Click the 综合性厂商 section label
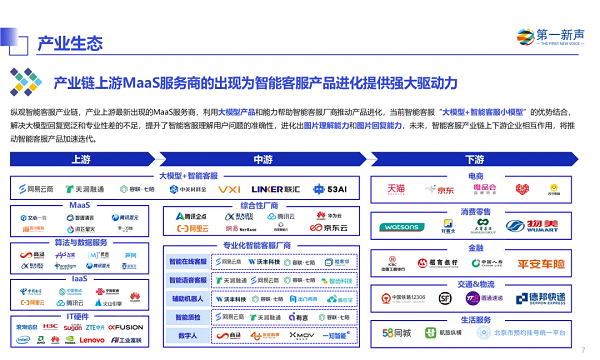600x360 pixels. (259, 206)
